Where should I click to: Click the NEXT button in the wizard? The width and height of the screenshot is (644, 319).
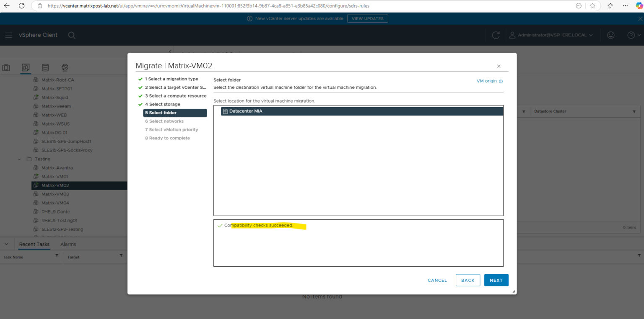tap(496, 280)
